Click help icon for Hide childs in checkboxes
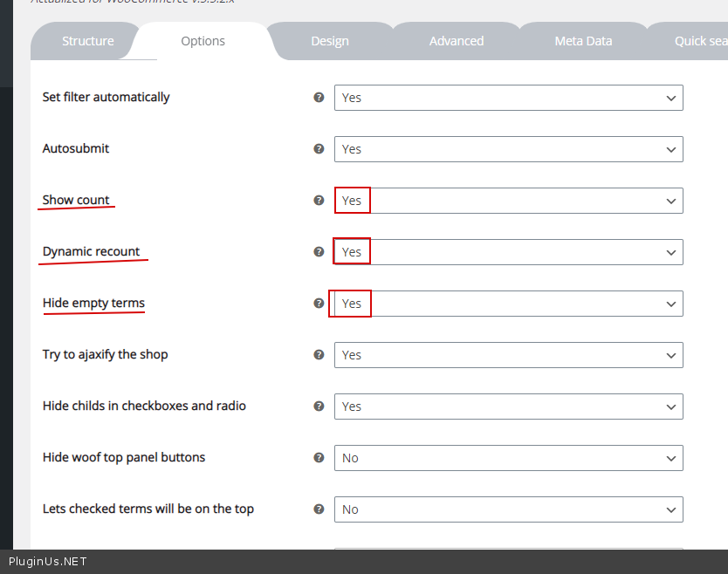 [319, 407]
